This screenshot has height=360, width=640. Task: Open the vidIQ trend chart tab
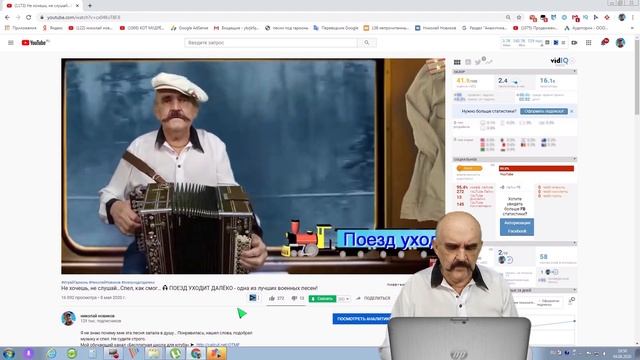pos(489,62)
